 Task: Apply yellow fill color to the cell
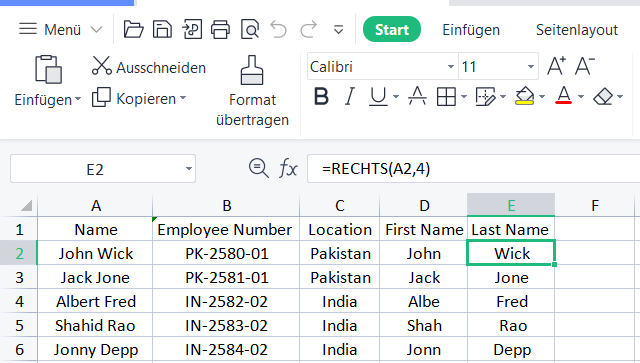[524, 96]
